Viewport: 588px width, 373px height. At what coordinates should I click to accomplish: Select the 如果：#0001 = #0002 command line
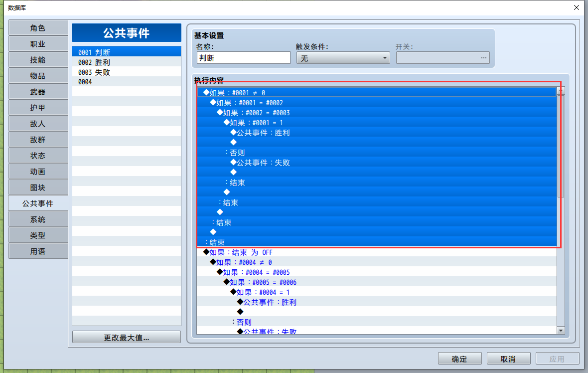point(377,103)
